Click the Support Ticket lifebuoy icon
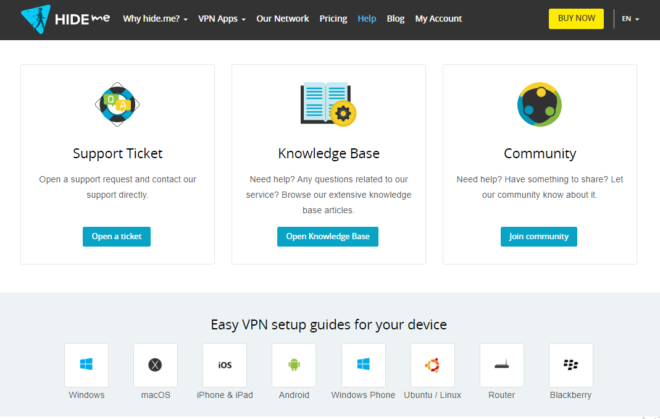The image size is (660, 419). (117, 104)
